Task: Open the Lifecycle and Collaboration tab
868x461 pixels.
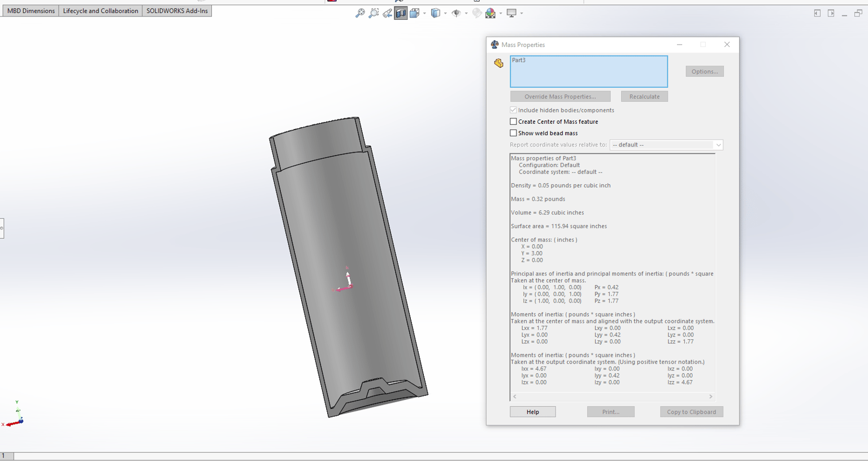Action: pos(101,11)
